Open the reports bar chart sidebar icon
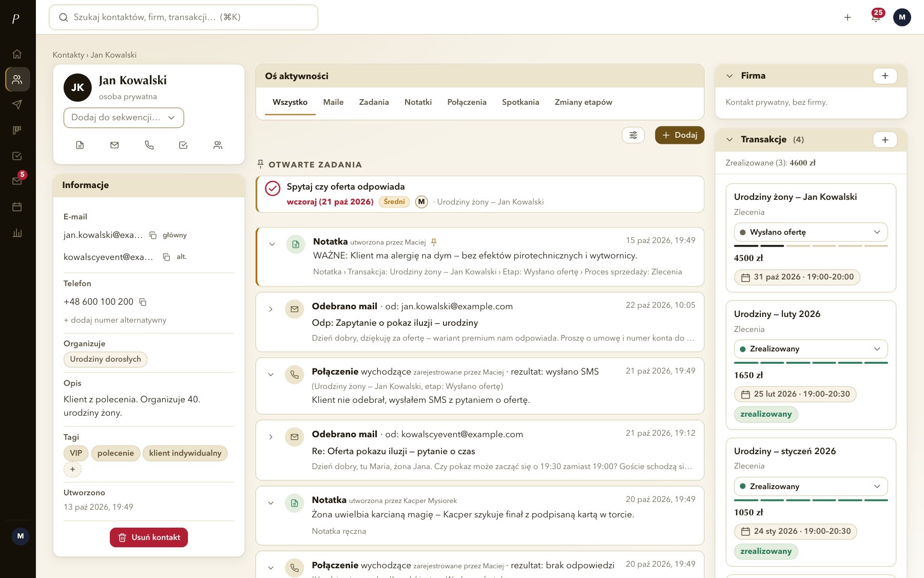Image resolution: width=924 pixels, height=578 pixels. click(x=17, y=233)
